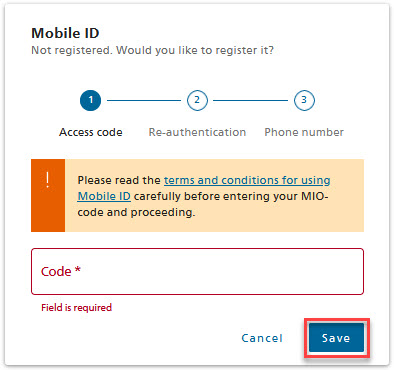Click the Access code step label
This screenshot has width=394, height=370.
point(91,132)
